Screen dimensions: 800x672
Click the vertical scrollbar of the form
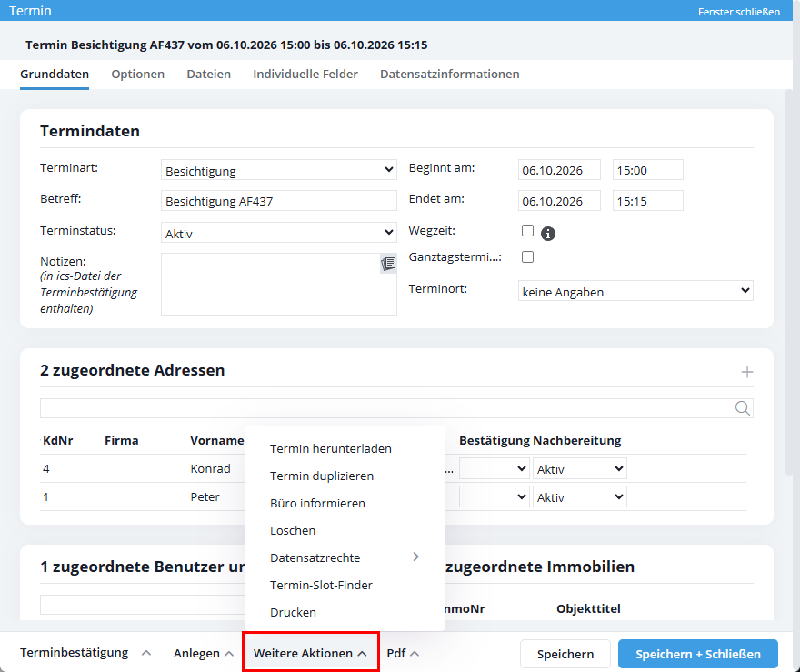[x=789, y=283]
